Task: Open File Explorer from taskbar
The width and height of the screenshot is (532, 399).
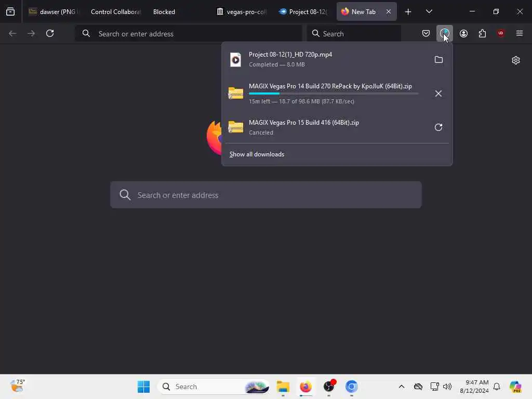Action: 283,387
